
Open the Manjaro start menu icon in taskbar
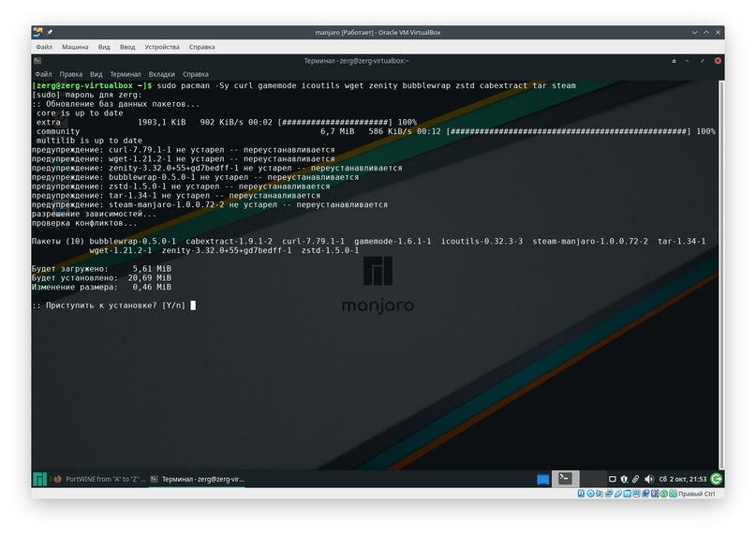tap(39, 479)
